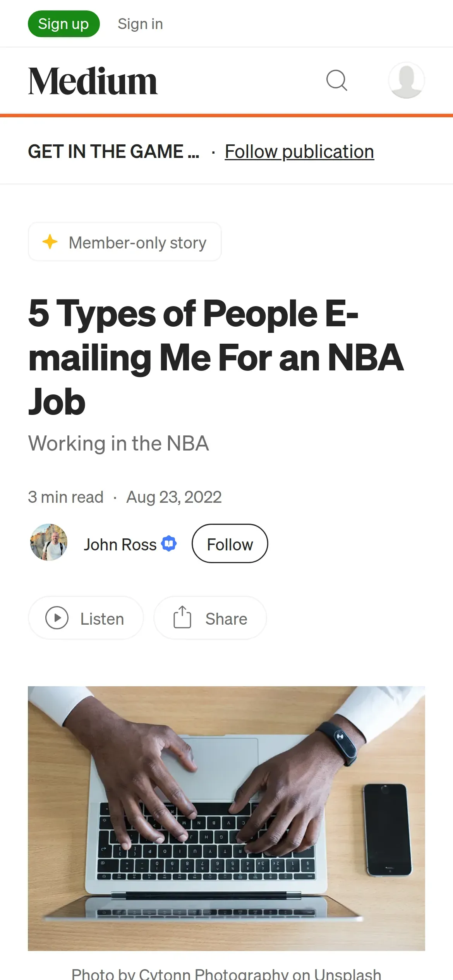Click the blue verified badge icon
The height and width of the screenshot is (980, 453).
169,543
